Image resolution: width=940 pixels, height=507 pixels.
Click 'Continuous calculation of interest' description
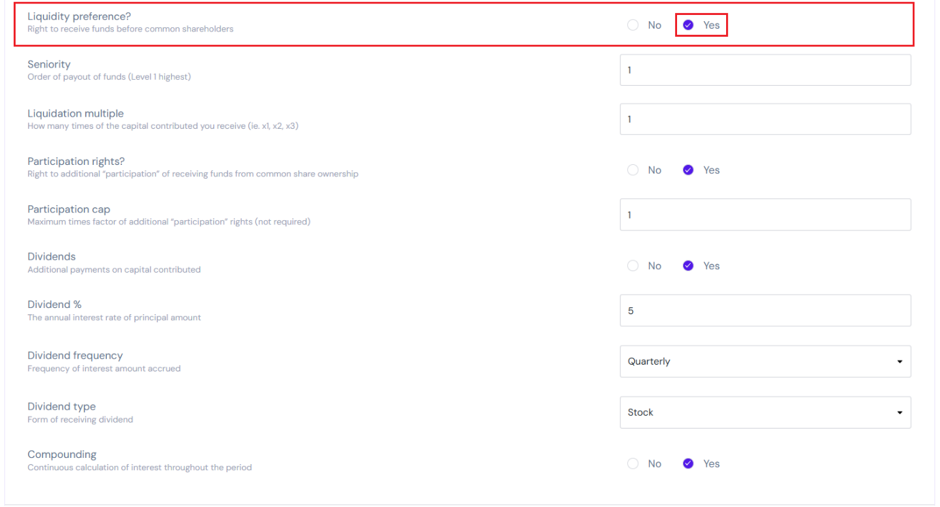coord(140,468)
